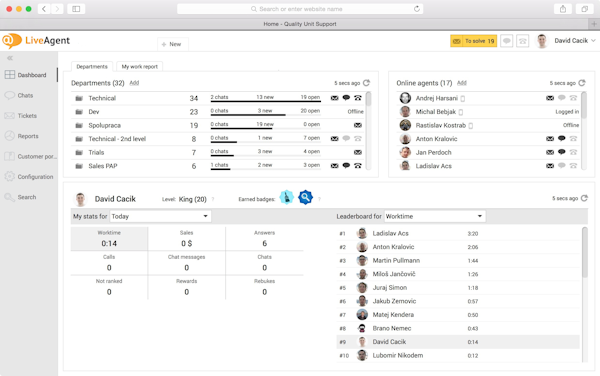
Task: Refresh the Departments panel
Action: point(366,83)
